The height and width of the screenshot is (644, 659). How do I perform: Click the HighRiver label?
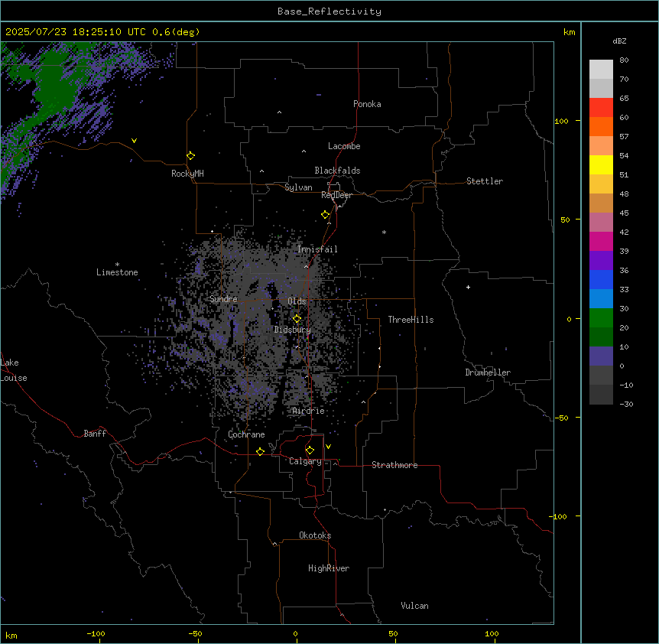click(329, 568)
